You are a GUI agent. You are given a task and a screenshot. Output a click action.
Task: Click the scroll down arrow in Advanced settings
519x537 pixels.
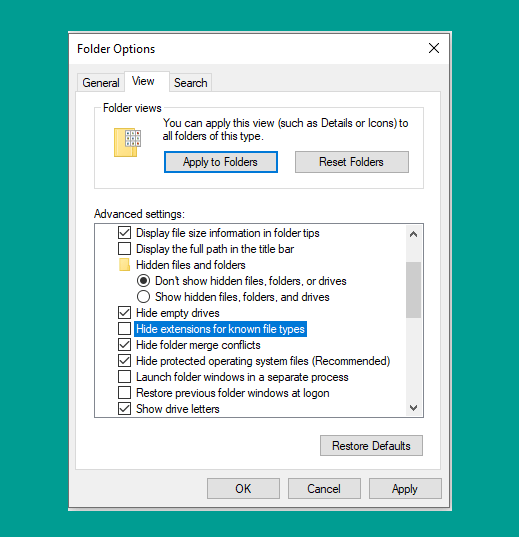pos(413,408)
